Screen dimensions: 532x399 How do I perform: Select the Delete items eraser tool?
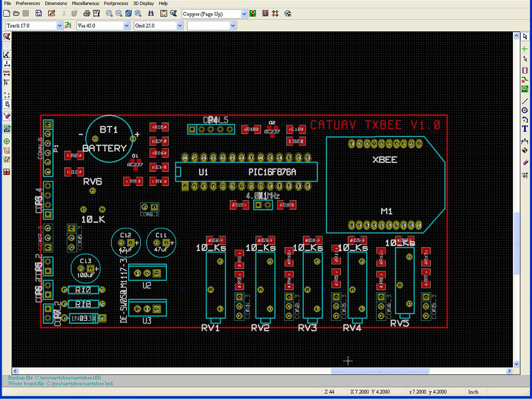(x=525, y=162)
